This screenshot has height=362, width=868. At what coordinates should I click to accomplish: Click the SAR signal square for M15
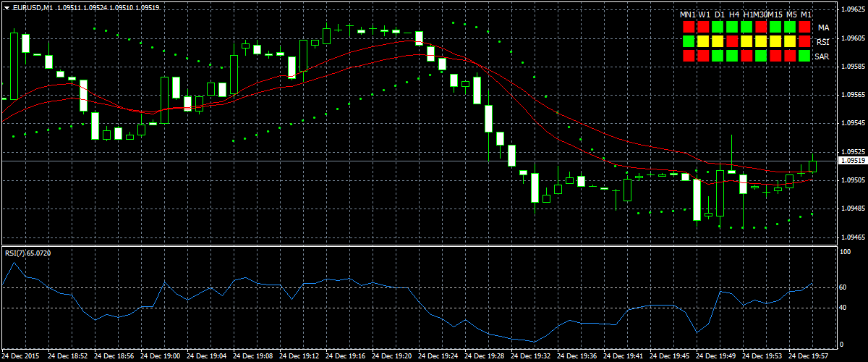(x=775, y=56)
